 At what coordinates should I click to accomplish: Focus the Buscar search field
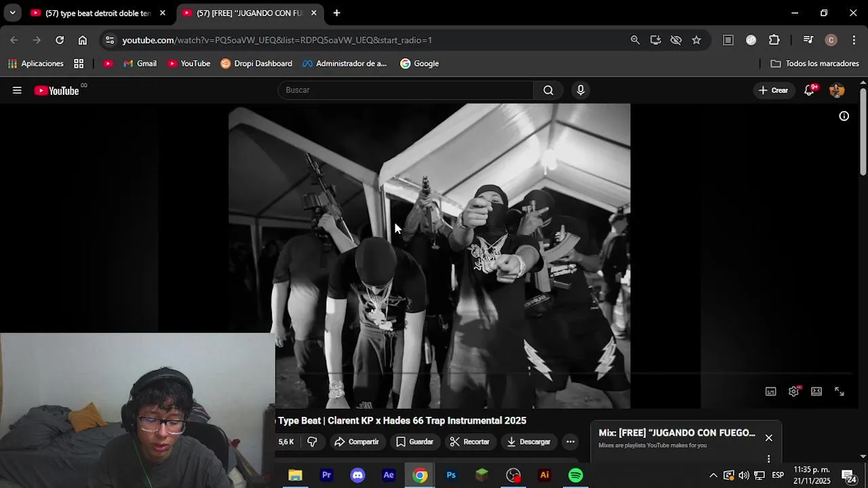406,90
